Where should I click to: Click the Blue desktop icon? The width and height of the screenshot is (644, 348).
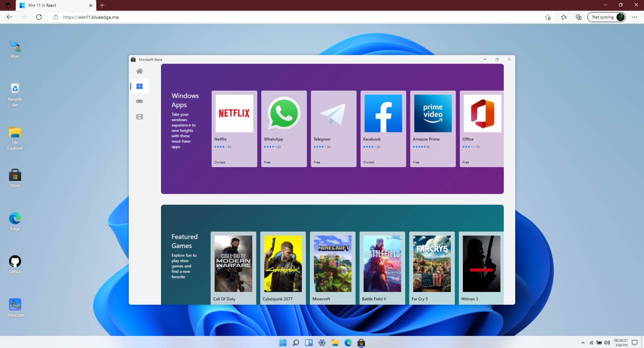click(x=15, y=49)
